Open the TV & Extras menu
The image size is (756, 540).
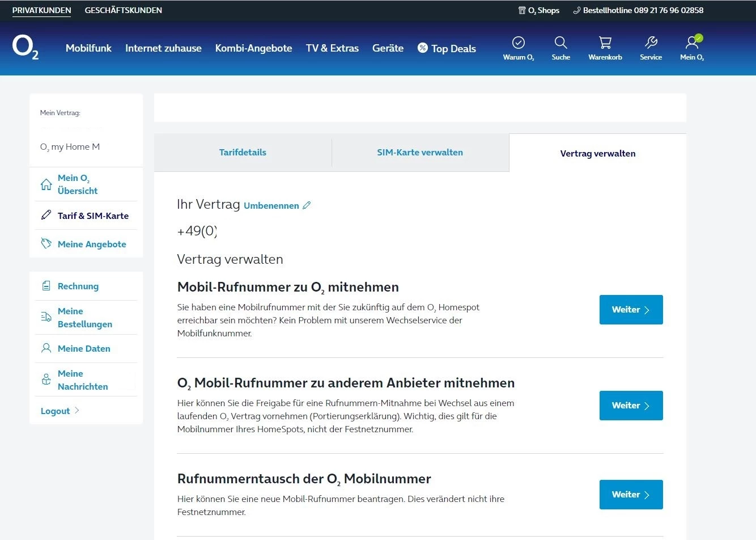click(332, 48)
